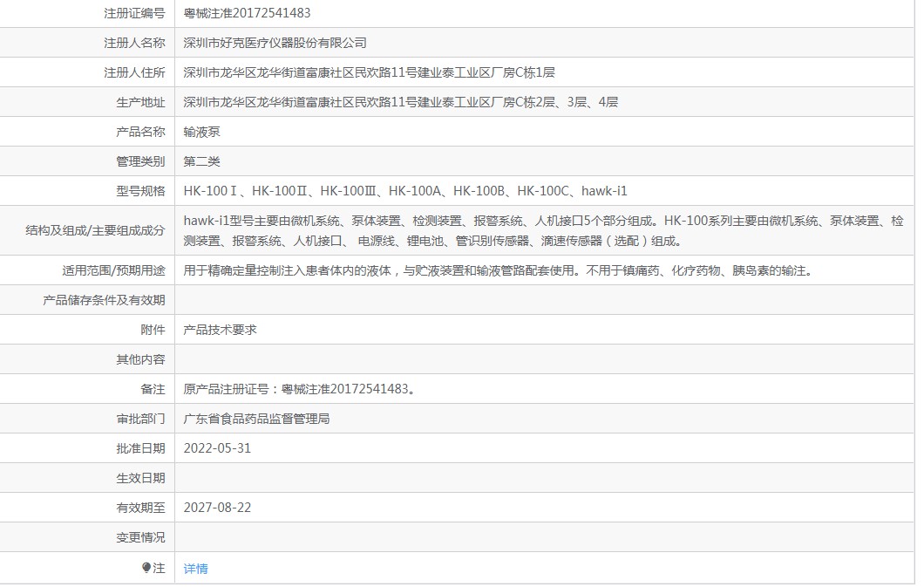Viewport: 924px width, 587px height.
Task: Click the 注册证编号 label
Action: pos(134,13)
